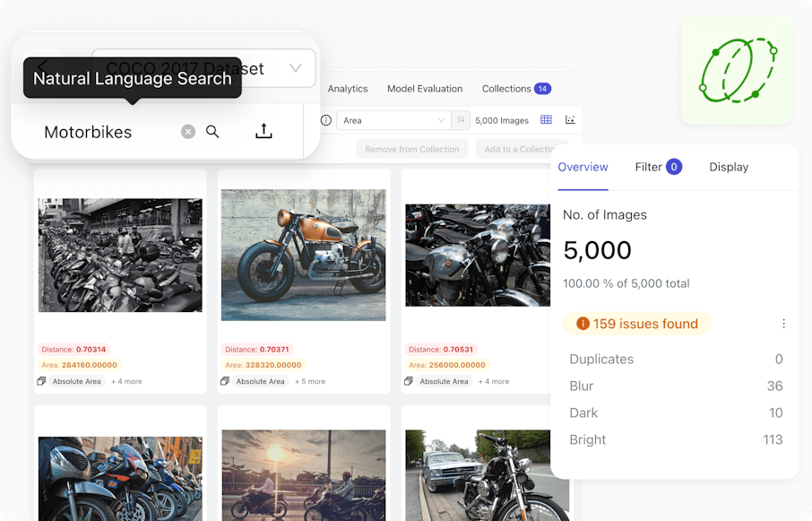Open the three-dot menu beside issues found
Viewport: 812px width, 521px height.
coord(783,324)
